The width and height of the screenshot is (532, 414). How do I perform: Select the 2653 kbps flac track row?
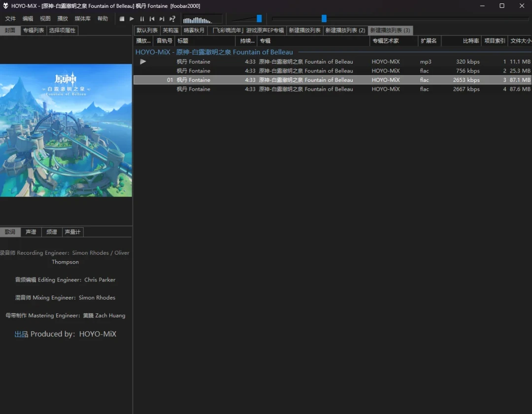(333, 80)
